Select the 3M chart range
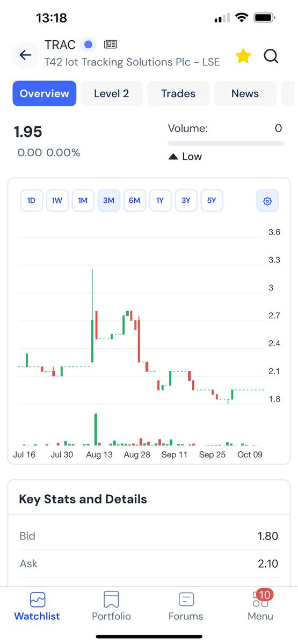This screenshot has height=644, width=298. [x=108, y=201]
